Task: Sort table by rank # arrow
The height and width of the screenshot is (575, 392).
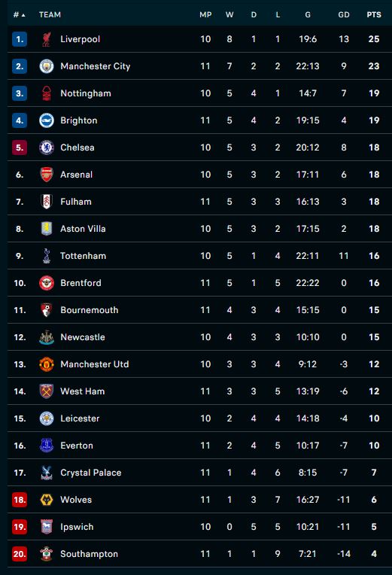Action: [20, 15]
